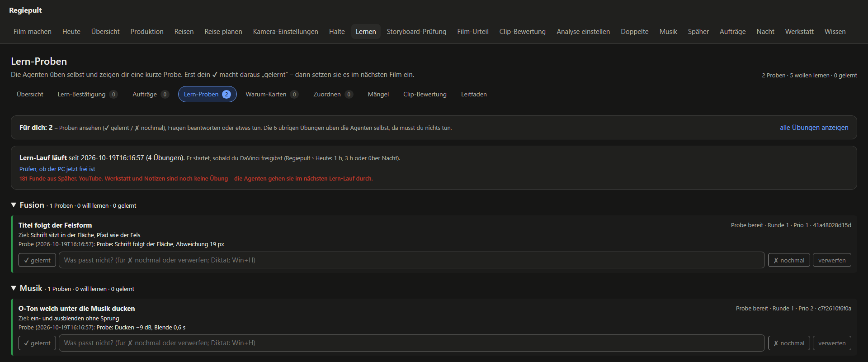Image resolution: width=868 pixels, height=362 pixels.
Task: Mark 'O-Ton weich' probe as gelernt
Action: click(37, 343)
